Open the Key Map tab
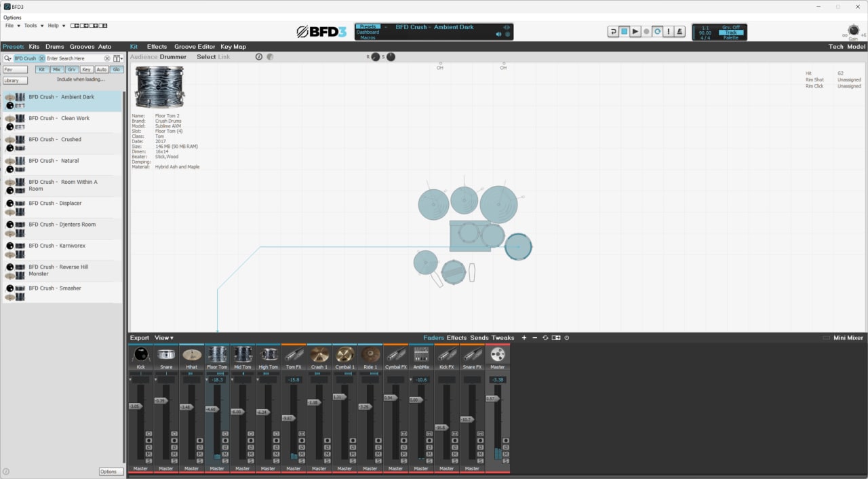This screenshot has height=479, width=868. coord(233,47)
